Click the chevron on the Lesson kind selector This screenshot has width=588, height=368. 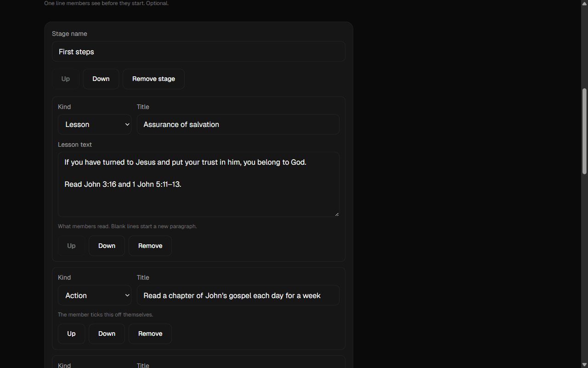(127, 125)
